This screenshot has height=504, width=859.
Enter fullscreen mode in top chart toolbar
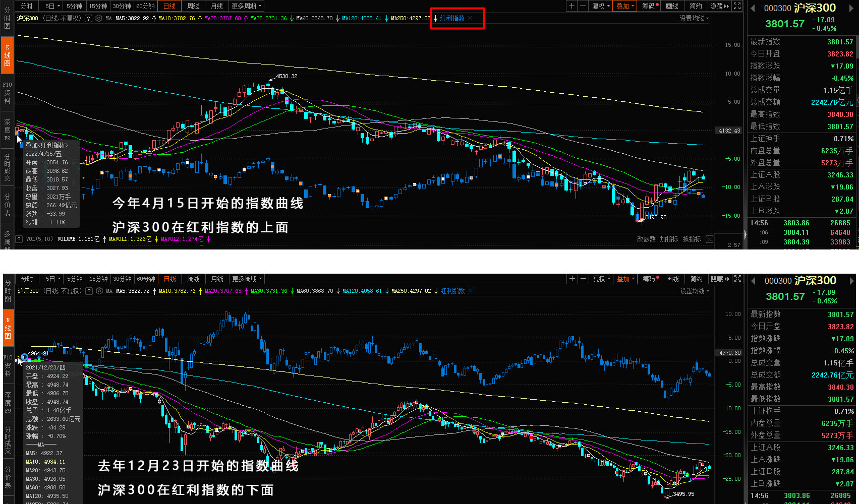[737, 6]
